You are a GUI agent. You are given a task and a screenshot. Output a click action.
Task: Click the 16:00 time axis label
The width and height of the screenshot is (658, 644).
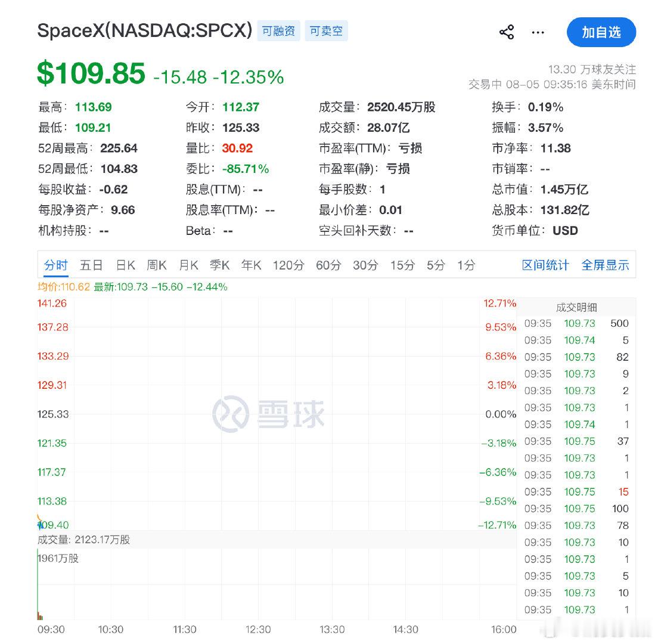pyautogui.click(x=504, y=629)
